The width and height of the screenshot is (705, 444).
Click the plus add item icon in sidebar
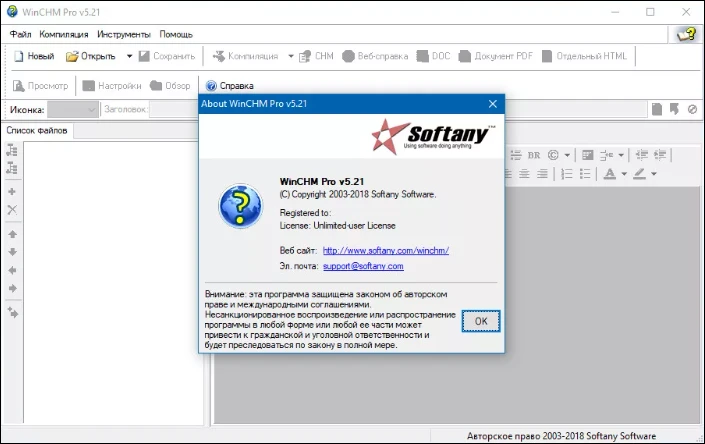pos(12,191)
